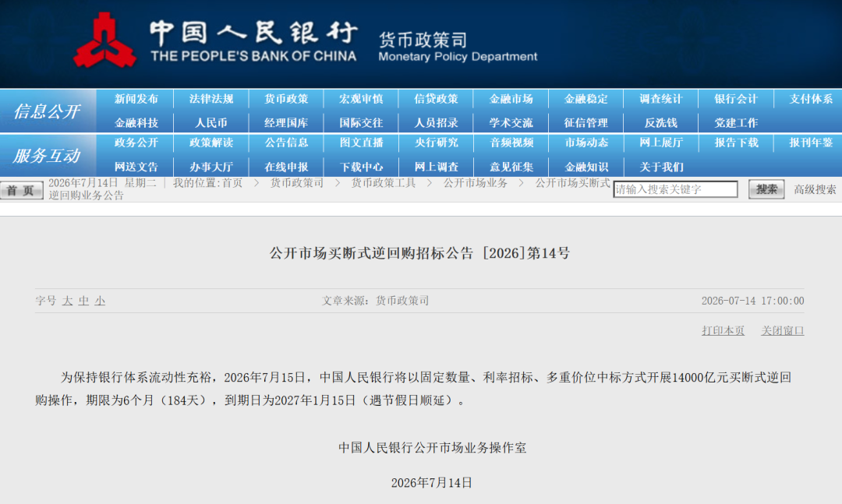Open 反洗钱 navigation item
Image resolution: width=842 pixels, height=504 pixels.
[661, 123]
